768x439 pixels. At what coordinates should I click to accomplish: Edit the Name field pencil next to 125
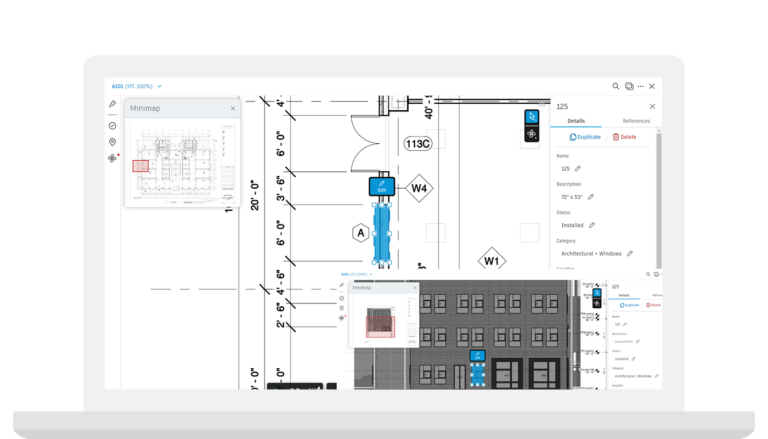click(x=578, y=169)
